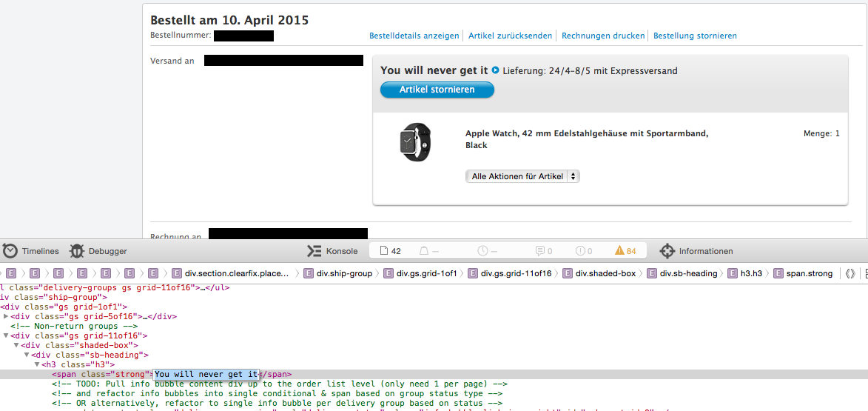Select div.section.clearfix.place... in the breadcrumb
This screenshot has width=868, height=411.
230,273
